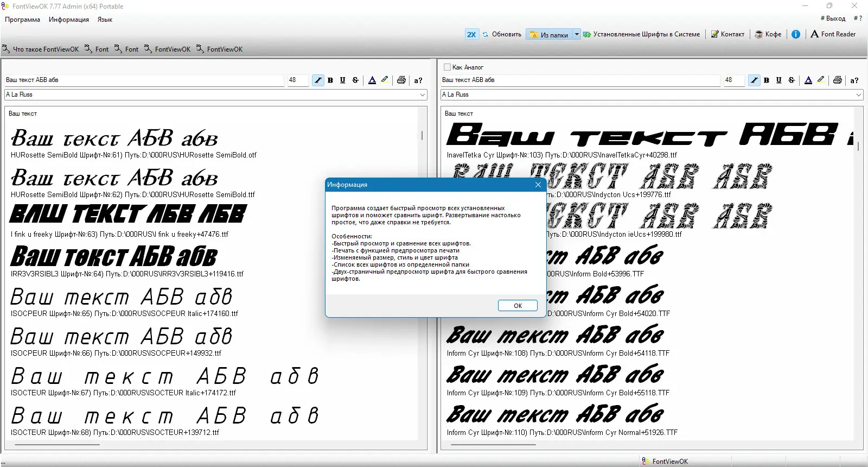This screenshot has width=868, height=467.
Task: Expand the Из папки dropdown arrow
Action: [x=577, y=34]
